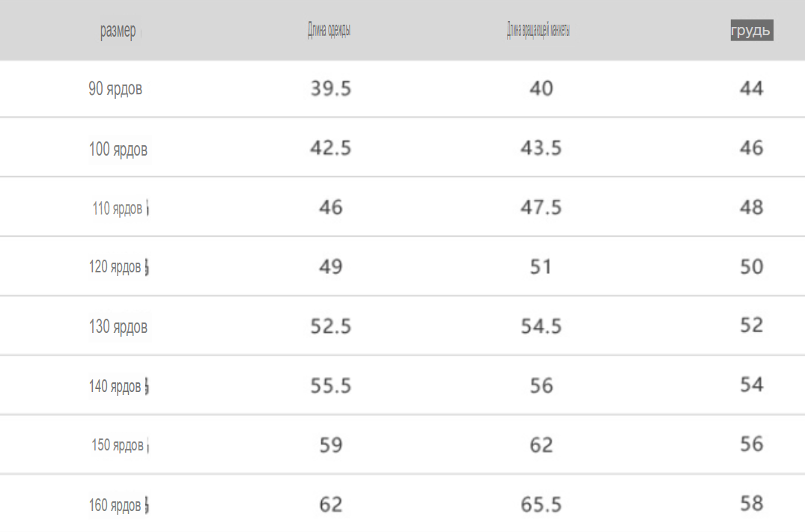Click the 47.5 sleeve length value
The width and height of the screenshot is (805, 532).
coord(541,207)
